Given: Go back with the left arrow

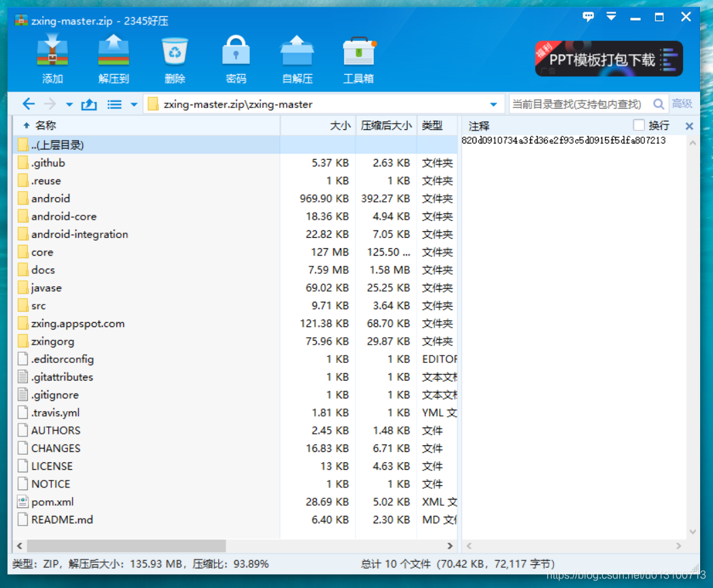Looking at the screenshot, I should pos(28,104).
